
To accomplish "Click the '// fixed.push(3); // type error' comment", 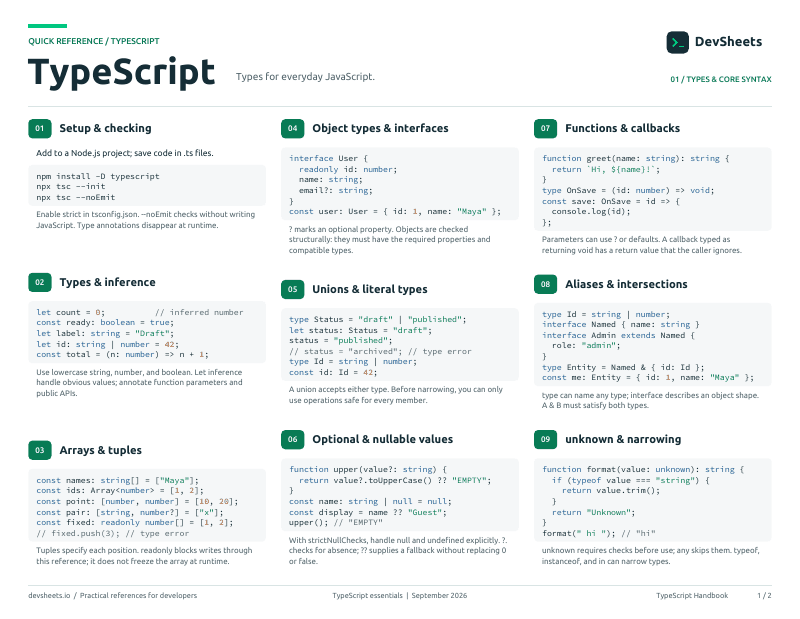I will (x=113, y=533).
